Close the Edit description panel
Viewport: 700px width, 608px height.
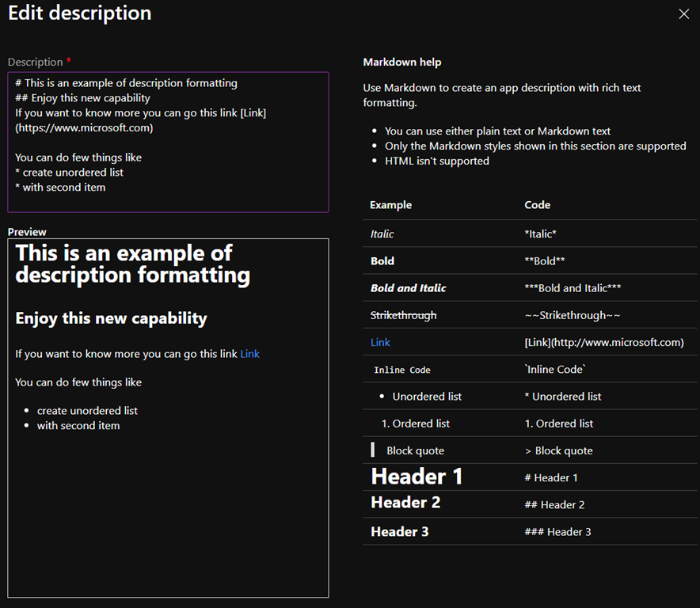(x=684, y=14)
